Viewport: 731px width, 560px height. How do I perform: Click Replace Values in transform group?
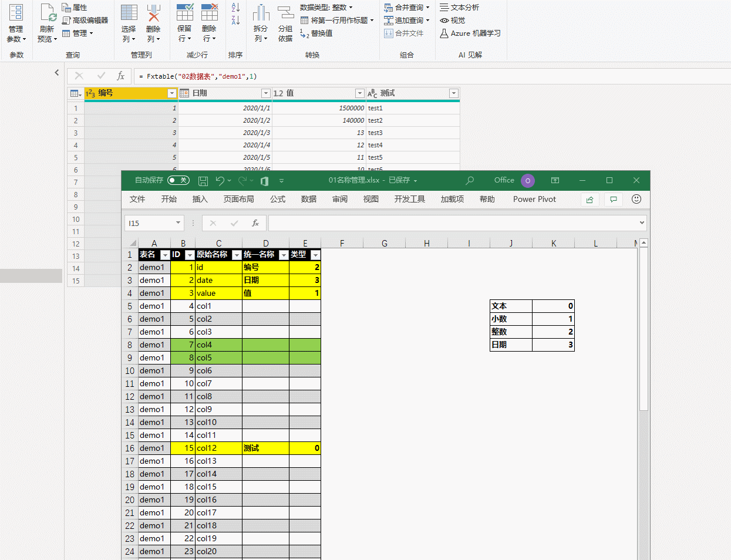[x=316, y=33]
